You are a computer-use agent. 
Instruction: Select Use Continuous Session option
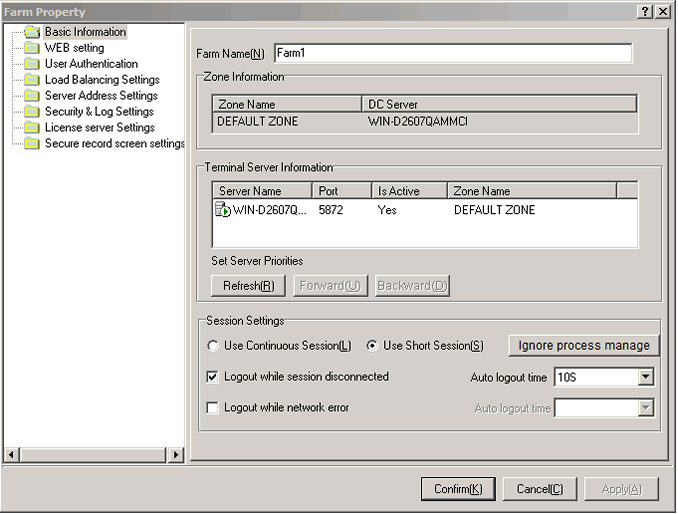(x=213, y=346)
